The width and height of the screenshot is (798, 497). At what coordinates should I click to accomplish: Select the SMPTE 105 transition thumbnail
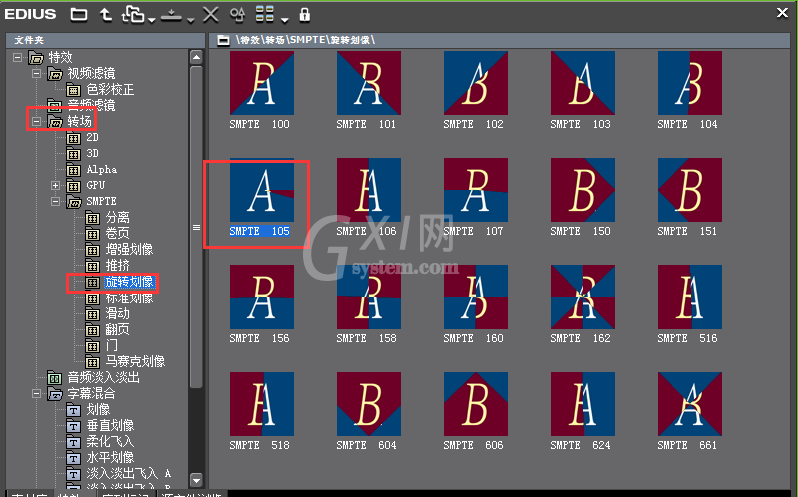click(x=262, y=190)
